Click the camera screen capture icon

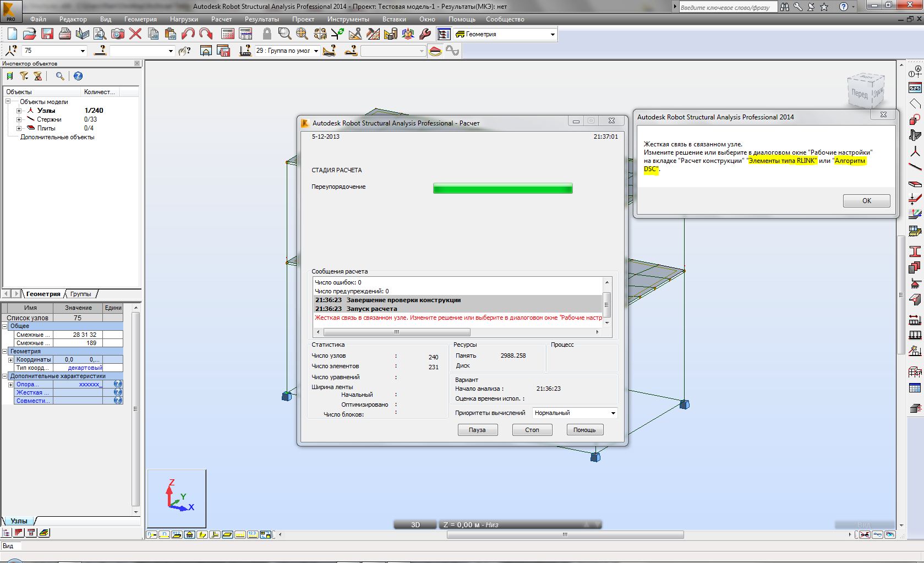pyautogui.click(x=118, y=34)
